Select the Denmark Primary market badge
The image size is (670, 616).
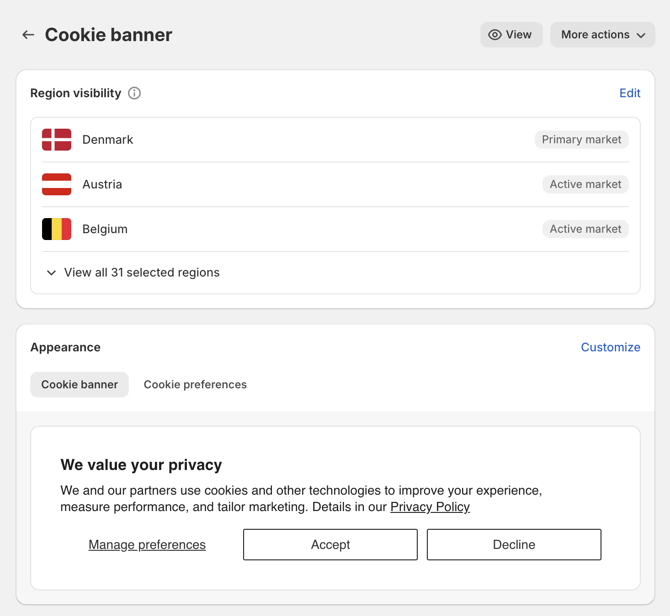tap(582, 140)
